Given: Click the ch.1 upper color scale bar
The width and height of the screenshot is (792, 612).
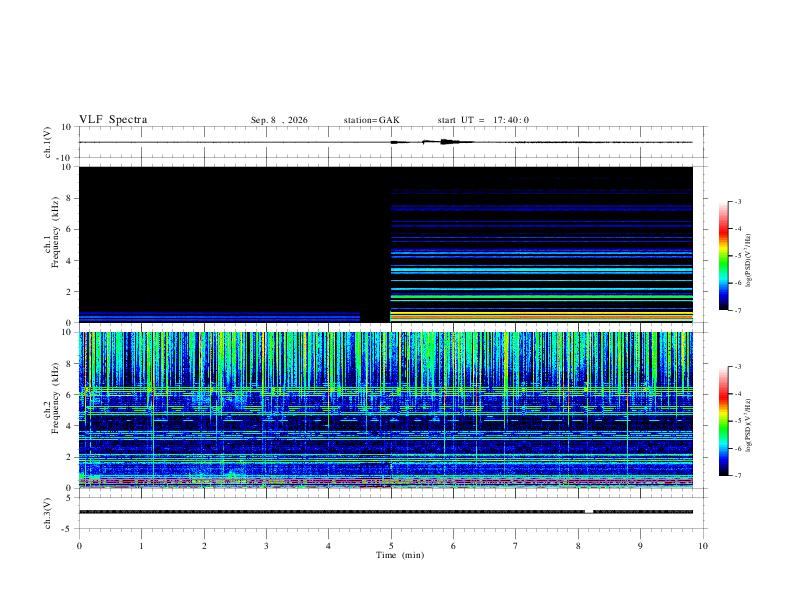Looking at the screenshot, I should tap(723, 256).
